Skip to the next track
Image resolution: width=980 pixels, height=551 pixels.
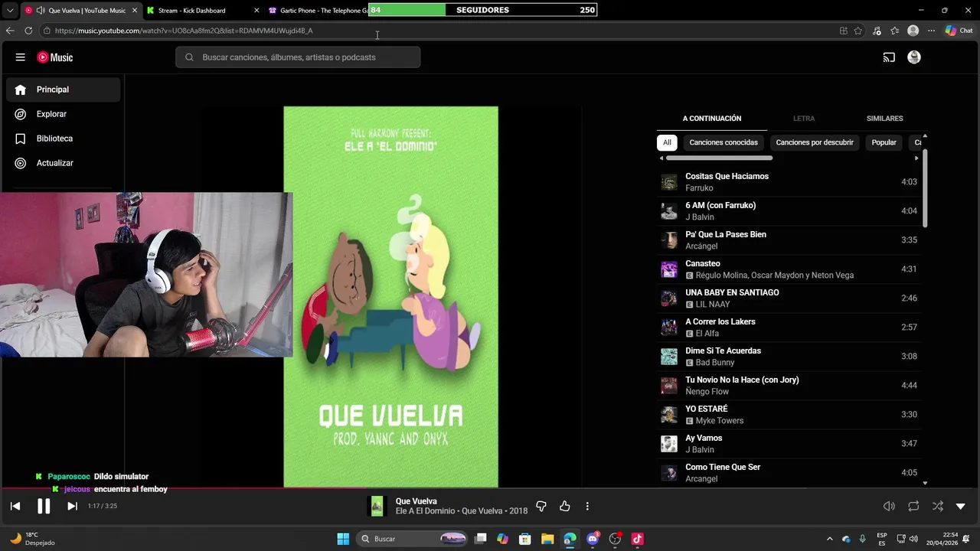[x=72, y=506]
